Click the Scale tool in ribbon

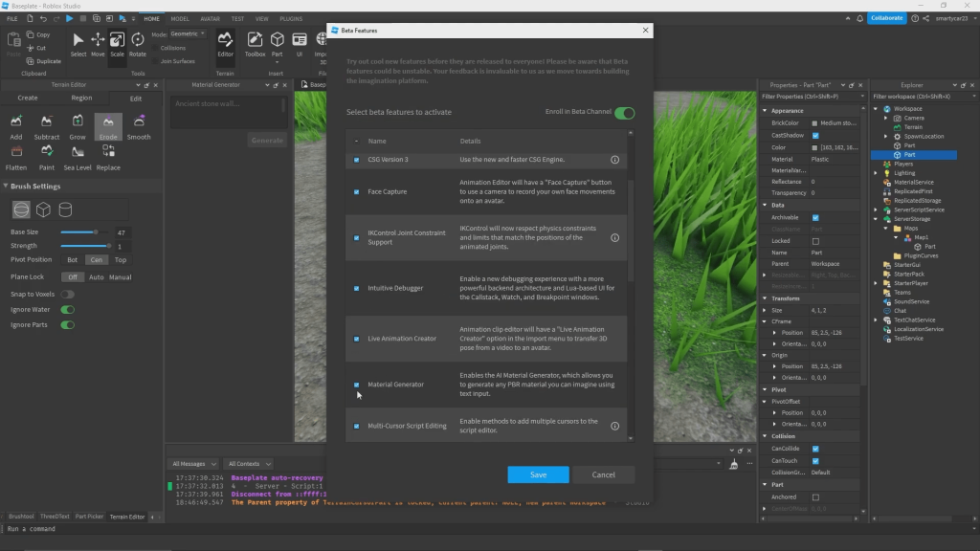[117, 44]
